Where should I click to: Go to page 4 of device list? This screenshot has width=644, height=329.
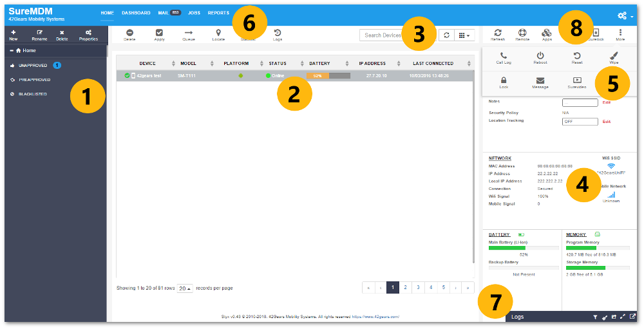coord(431,288)
